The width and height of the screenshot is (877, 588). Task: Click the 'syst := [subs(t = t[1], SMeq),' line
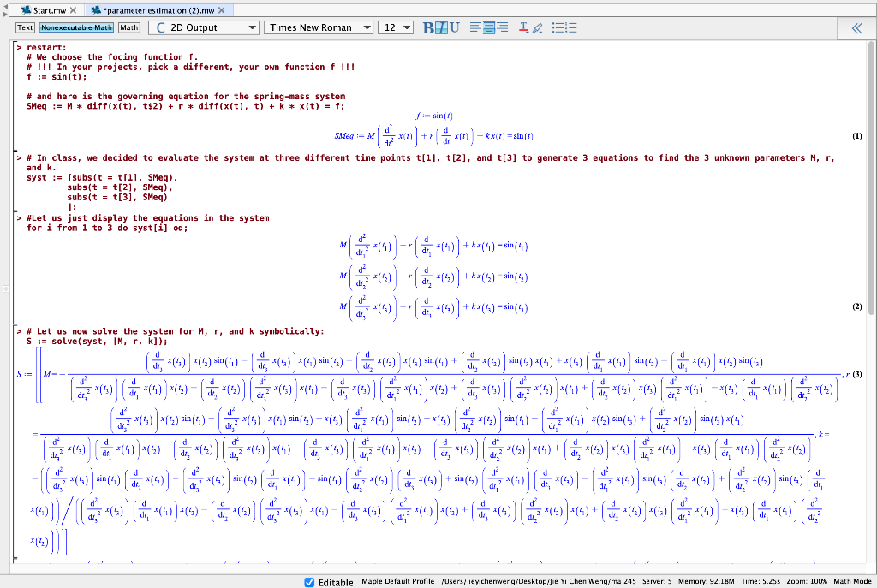[x=102, y=178]
